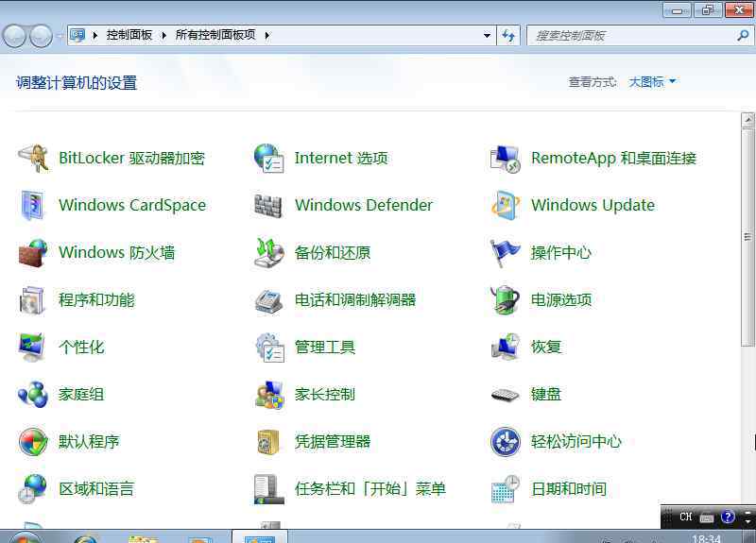The height and width of the screenshot is (543, 756).
Task: Open the 默认程序 icon
Action: click(x=33, y=441)
